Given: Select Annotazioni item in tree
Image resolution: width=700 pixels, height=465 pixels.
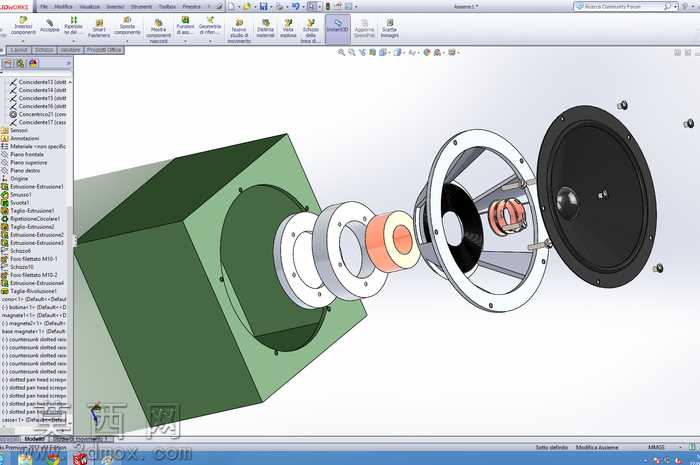Looking at the screenshot, I should 20,138.
